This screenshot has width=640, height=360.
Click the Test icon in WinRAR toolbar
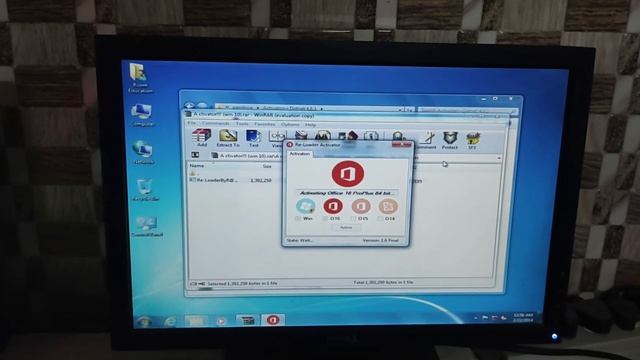pos(253,138)
